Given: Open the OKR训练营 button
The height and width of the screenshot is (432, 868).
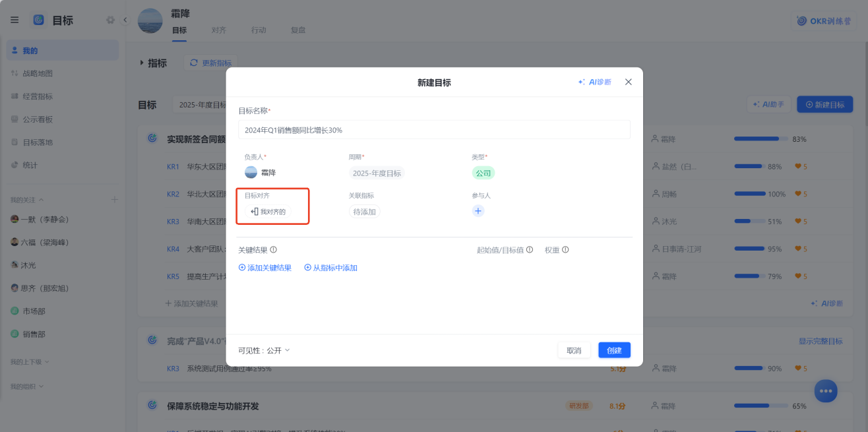Looking at the screenshot, I should pos(824,20).
